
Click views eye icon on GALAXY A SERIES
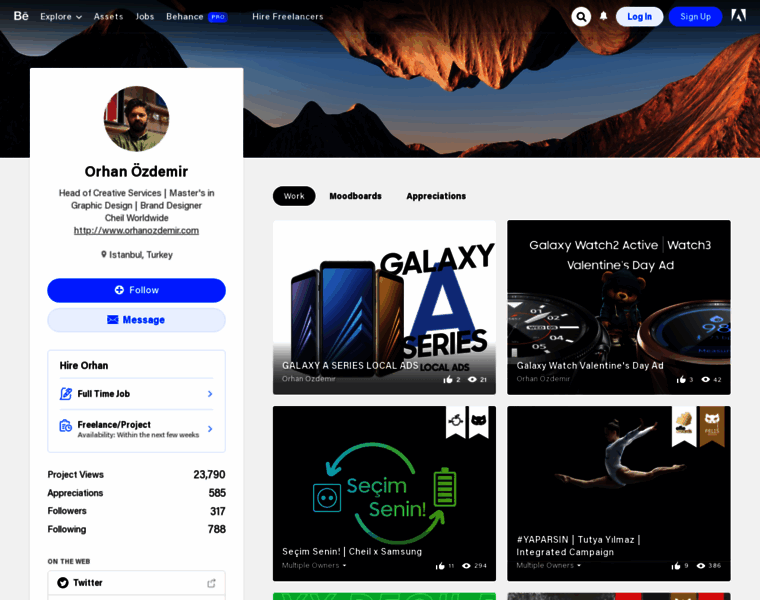[x=472, y=379]
